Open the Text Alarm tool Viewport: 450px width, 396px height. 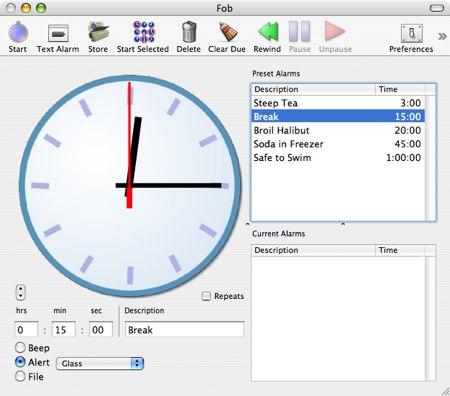click(58, 33)
